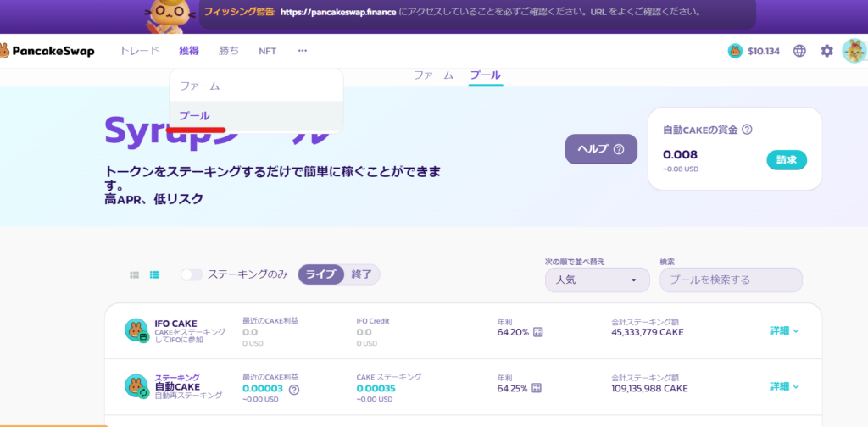Click the 0.00035 CAKE staking value
The width and height of the screenshot is (868, 427).
pos(376,388)
